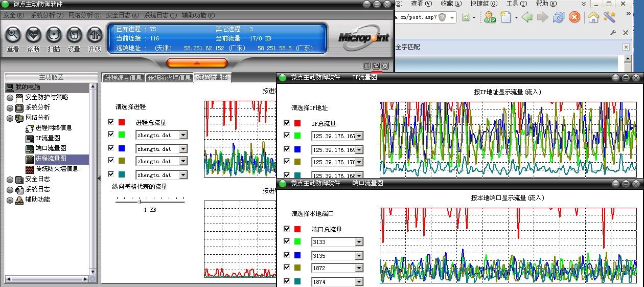The width and height of the screenshot is (644, 287).
Task: Select 进程流量图 in the sidebar tree
Action: [x=51, y=159]
